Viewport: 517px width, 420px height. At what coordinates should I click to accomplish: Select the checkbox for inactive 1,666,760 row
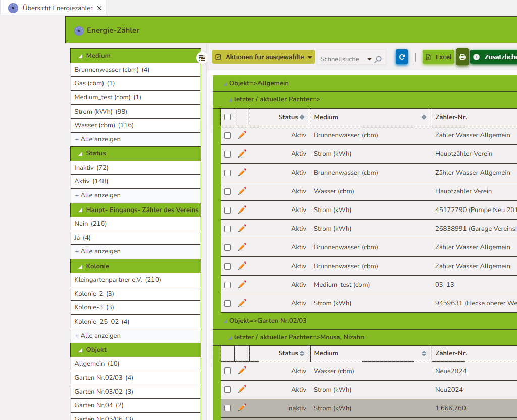click(x=227, y=408)
